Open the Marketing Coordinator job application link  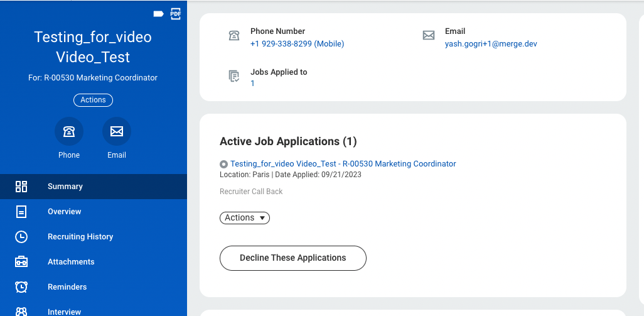pos(343,164)
